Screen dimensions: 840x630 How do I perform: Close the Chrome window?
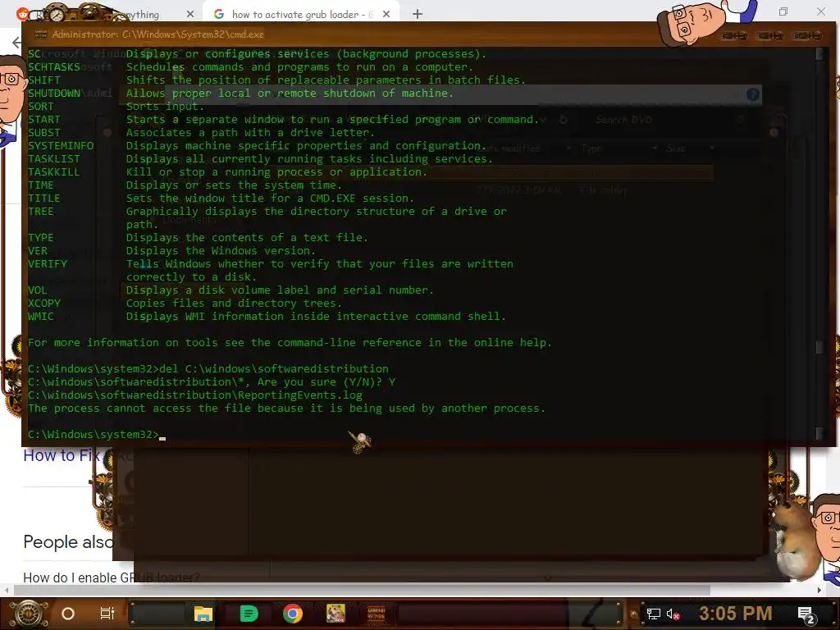pos(820,11)
